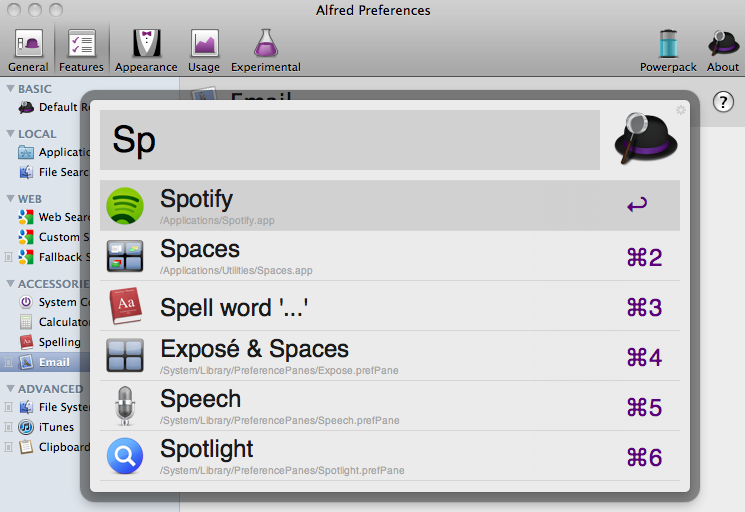
Task: Select the Speech preference pane result
Action: tap(390, 406)
